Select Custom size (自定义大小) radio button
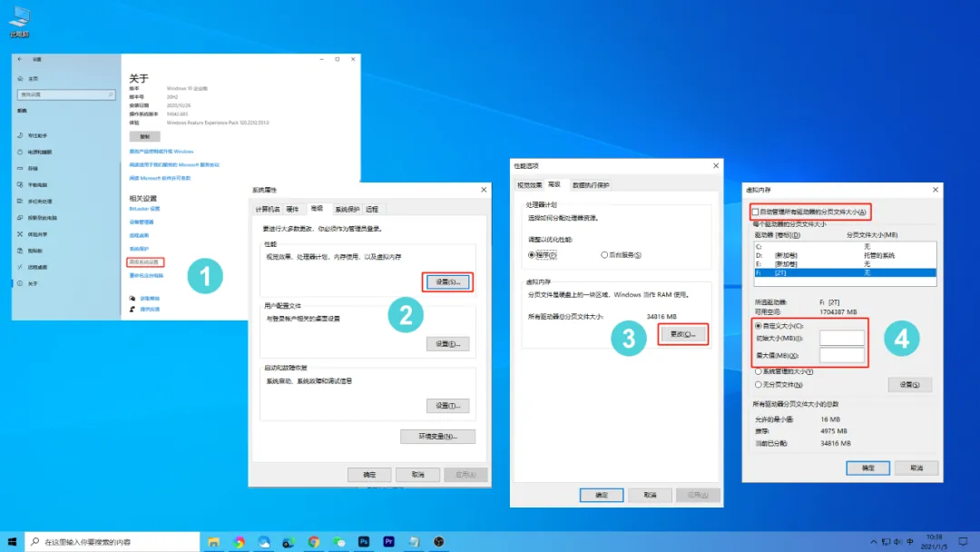The image size is (980, 552). (759, 326)
